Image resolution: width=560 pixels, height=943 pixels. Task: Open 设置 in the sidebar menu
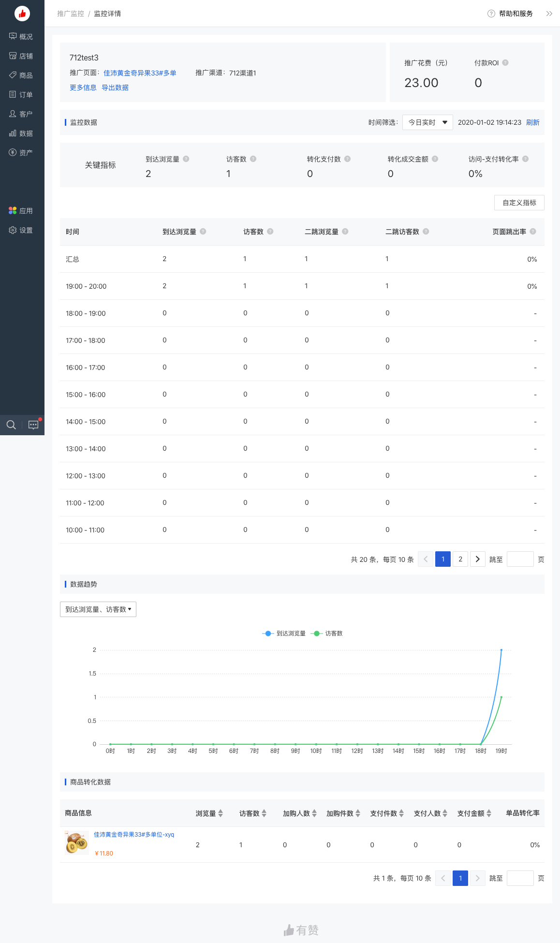(22, 230)
